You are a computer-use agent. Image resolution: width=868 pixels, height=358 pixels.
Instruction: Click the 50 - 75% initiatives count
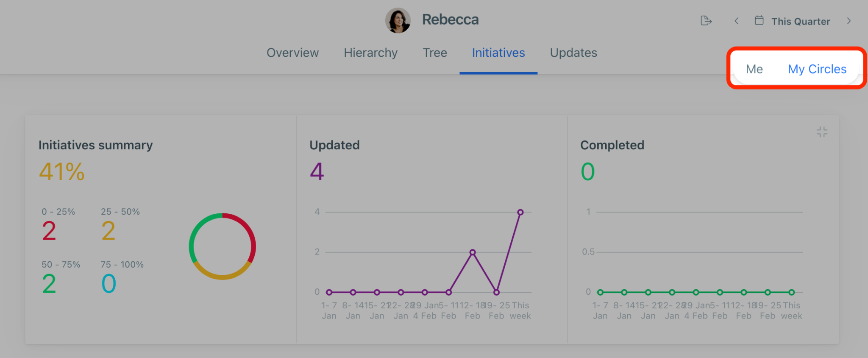(49, 283)
